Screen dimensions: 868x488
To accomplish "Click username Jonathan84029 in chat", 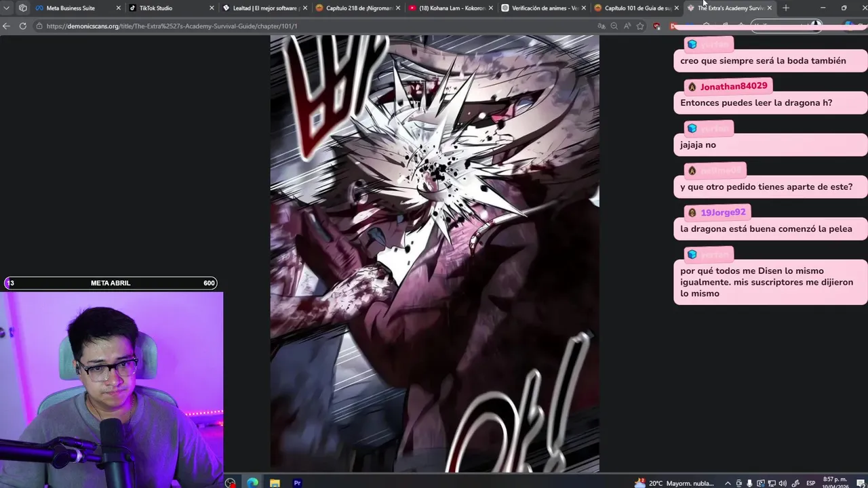I will point(734,86).
